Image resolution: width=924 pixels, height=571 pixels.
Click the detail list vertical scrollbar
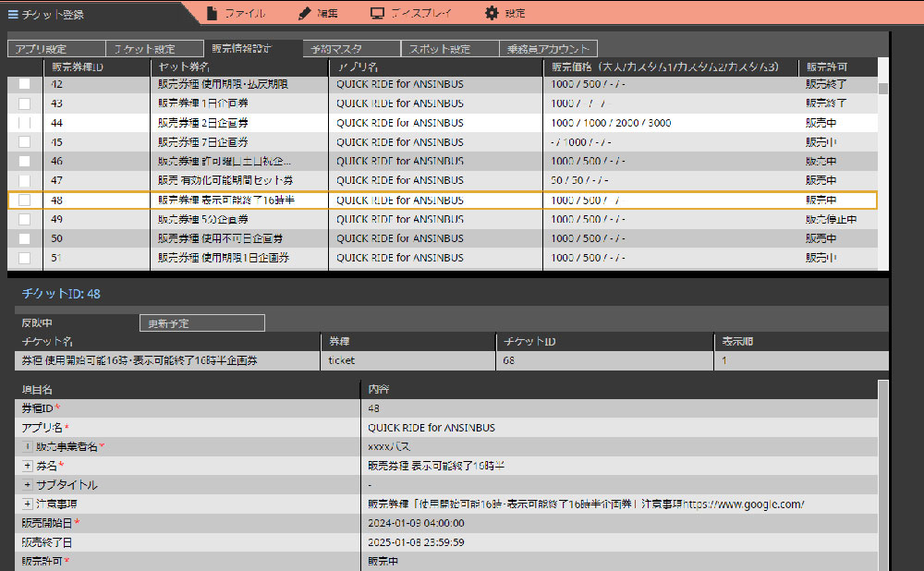click(882, 475)
